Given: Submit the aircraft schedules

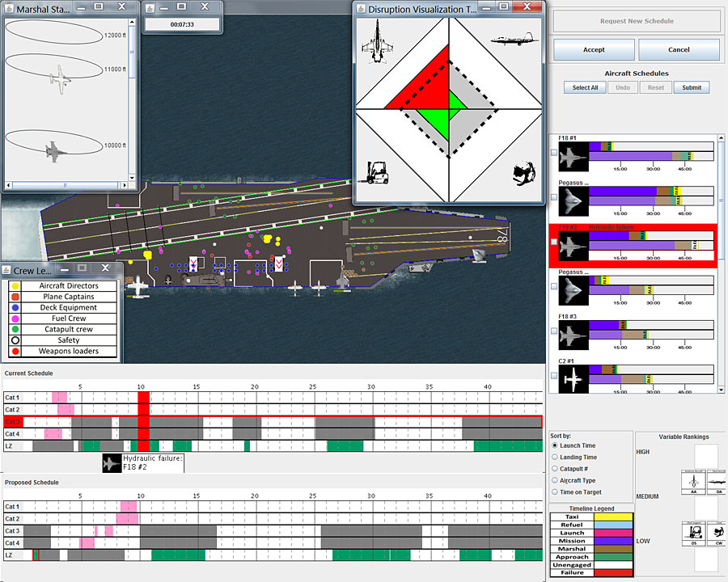Looking at the screenshot, I should 692,87.
